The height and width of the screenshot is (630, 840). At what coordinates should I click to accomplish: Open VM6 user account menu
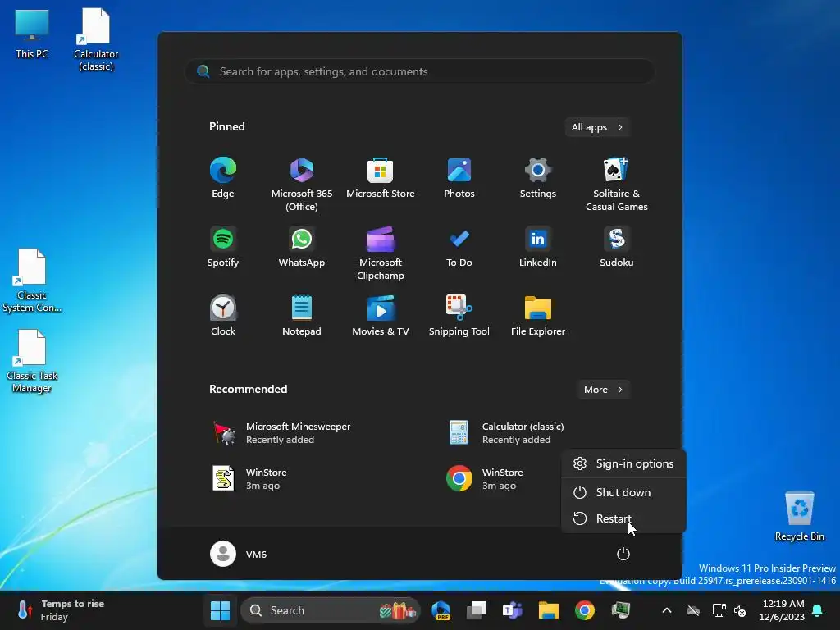[x=239, y=554]
